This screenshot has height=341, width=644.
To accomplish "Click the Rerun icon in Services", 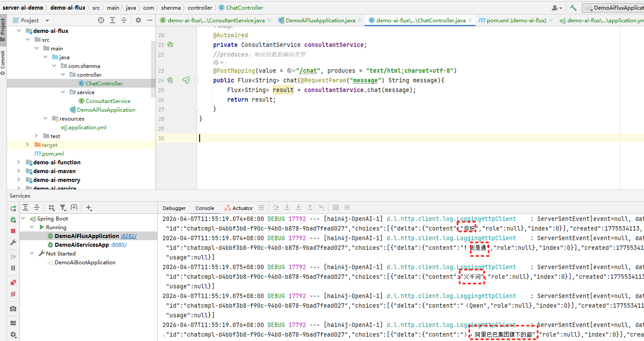I will pos(13,208).
